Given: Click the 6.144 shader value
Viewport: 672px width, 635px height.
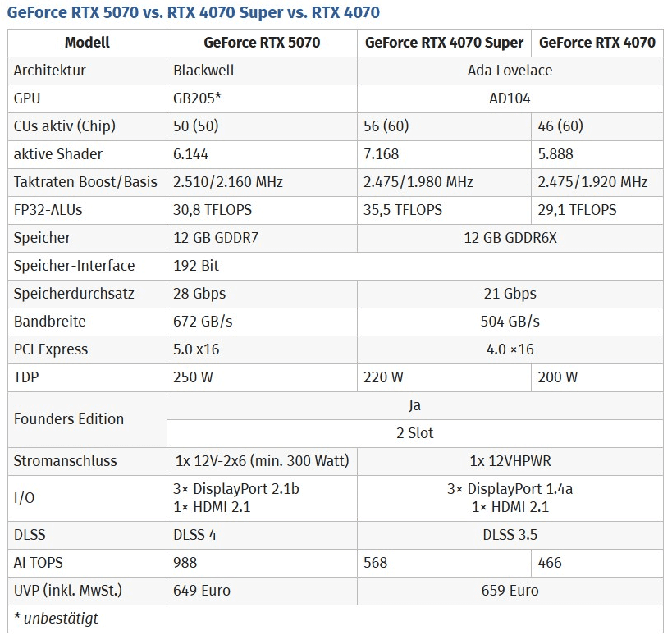Looking at the screenshot, I should [190, 153].
